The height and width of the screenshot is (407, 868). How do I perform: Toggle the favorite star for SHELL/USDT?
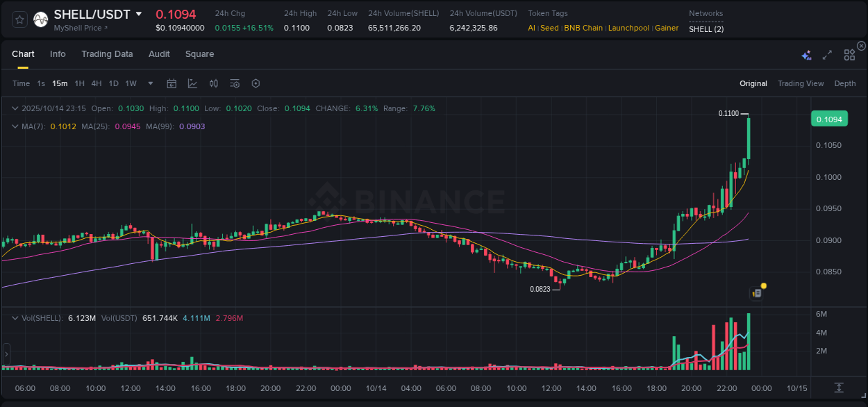click(19, 19)
